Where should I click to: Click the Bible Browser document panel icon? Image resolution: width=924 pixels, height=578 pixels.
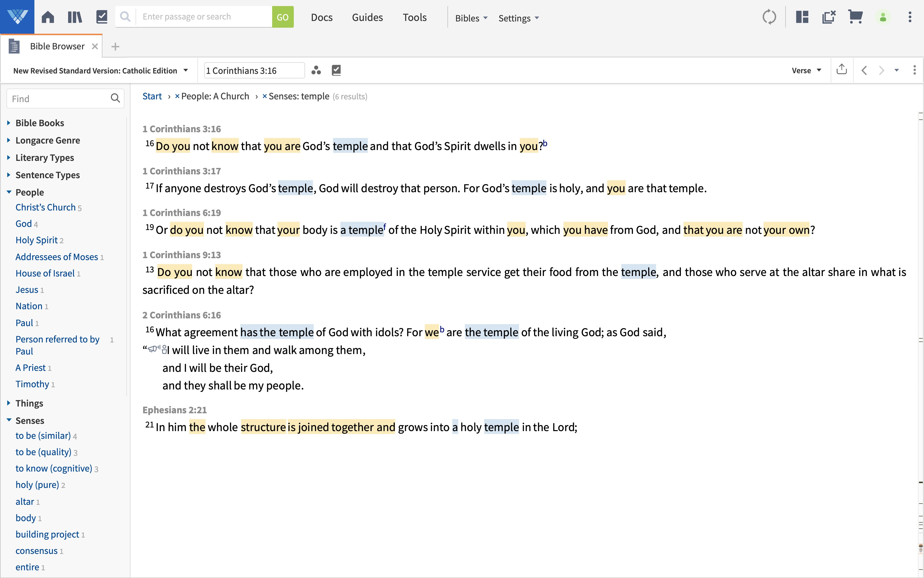click(x=14, y=46)
